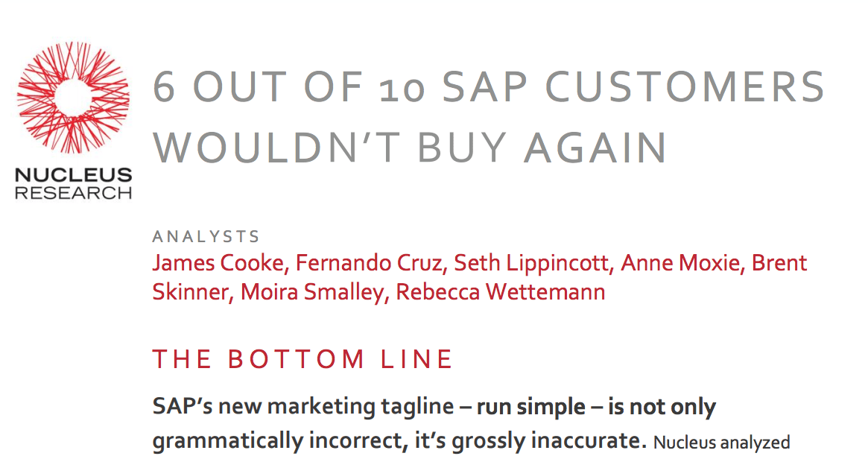Click the first name Brent in the analysts list
The width and height of the screenshot is (868, 459).
point(779,263)
